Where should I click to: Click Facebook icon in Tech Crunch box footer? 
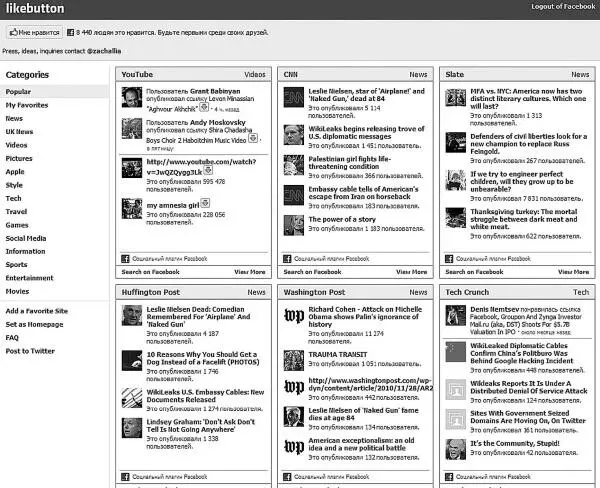449,477
